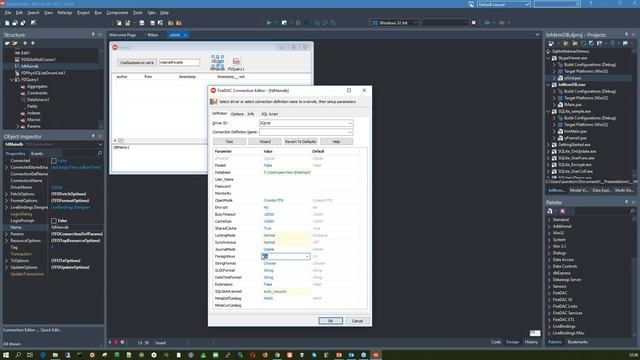Click the Connection Editor link below the Object Inspector
640x360 pixels.
20,330
